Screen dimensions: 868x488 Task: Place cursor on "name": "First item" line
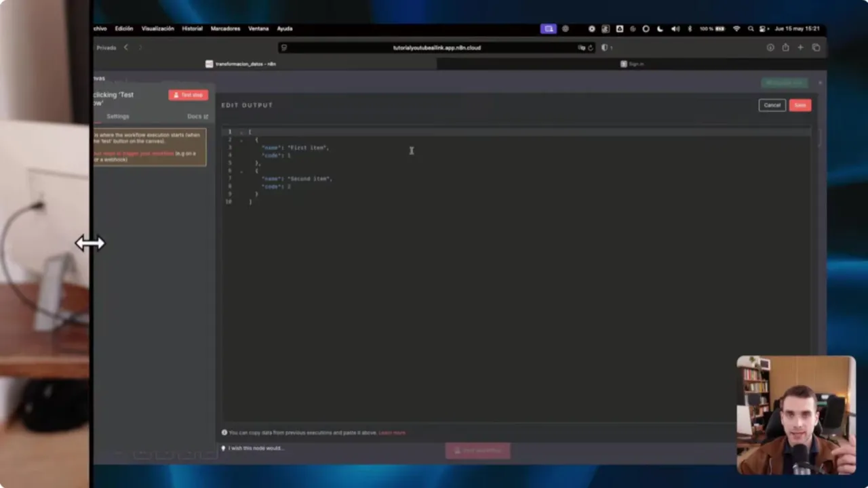296,148
